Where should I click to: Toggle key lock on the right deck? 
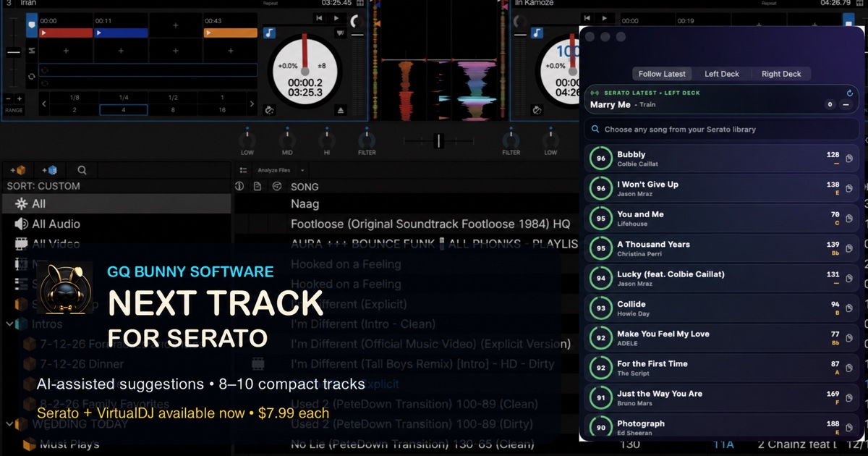click(537, 33)
